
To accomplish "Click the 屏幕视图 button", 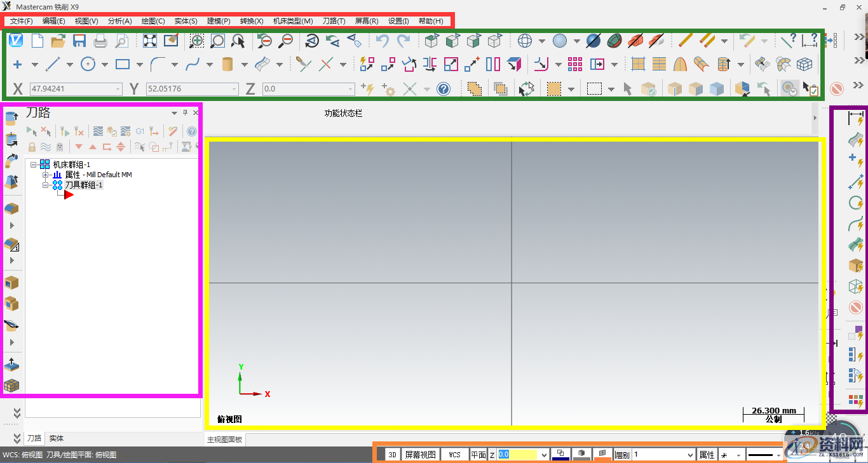I will click(x=421, y=455).
